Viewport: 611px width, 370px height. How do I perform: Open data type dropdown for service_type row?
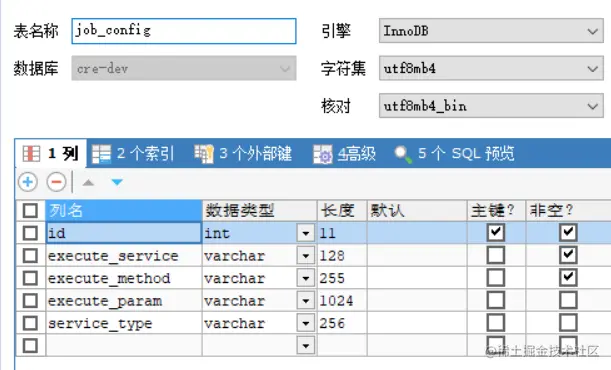306,323
